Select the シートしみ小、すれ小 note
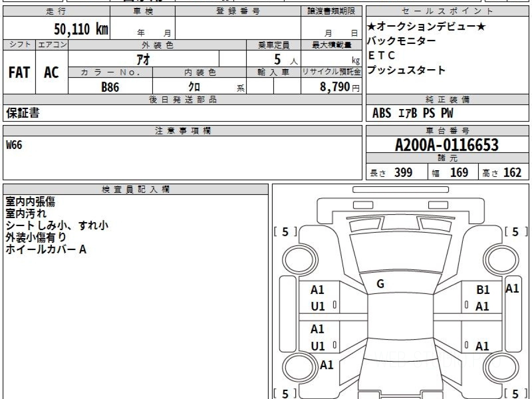This screenshot has height=399, width=532. tap(57, 225)
